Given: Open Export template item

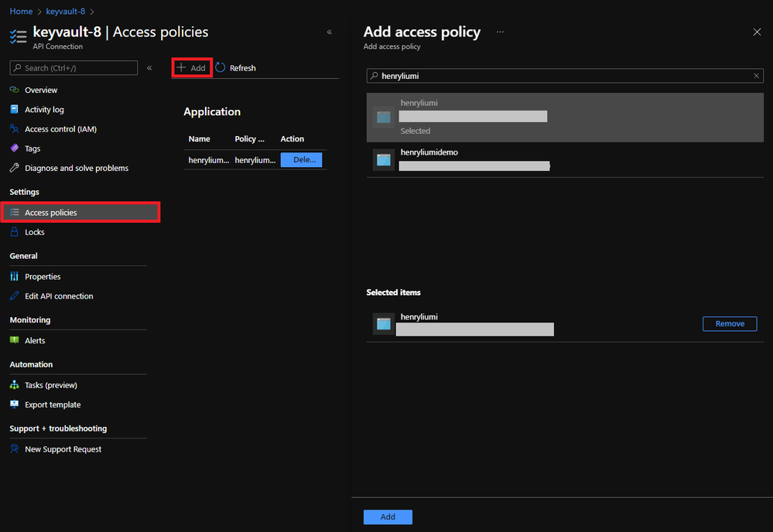Looking at the screenshot, I should (53, 405).
